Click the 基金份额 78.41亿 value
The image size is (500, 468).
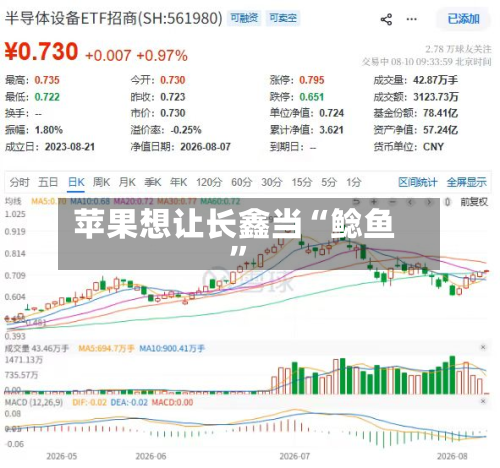[x=440, y=113]
